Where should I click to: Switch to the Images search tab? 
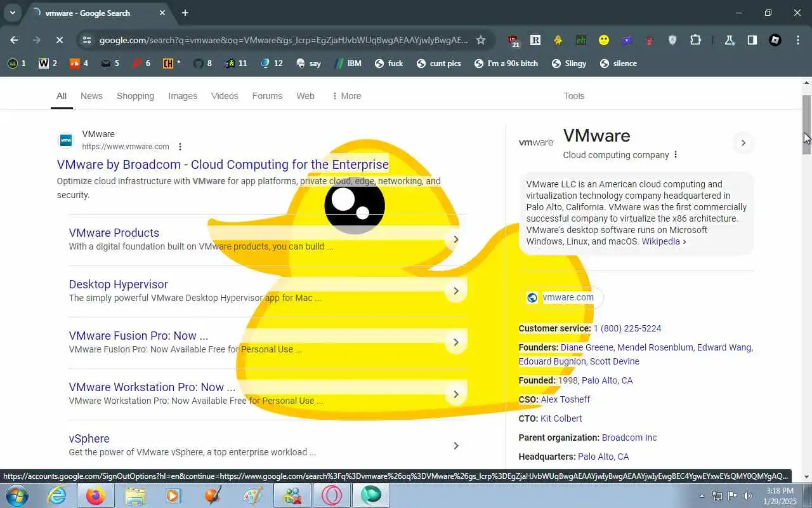[183, 96]
